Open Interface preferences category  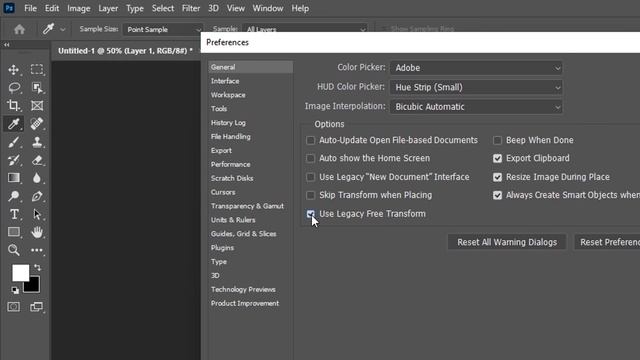(x=225, y=81)
